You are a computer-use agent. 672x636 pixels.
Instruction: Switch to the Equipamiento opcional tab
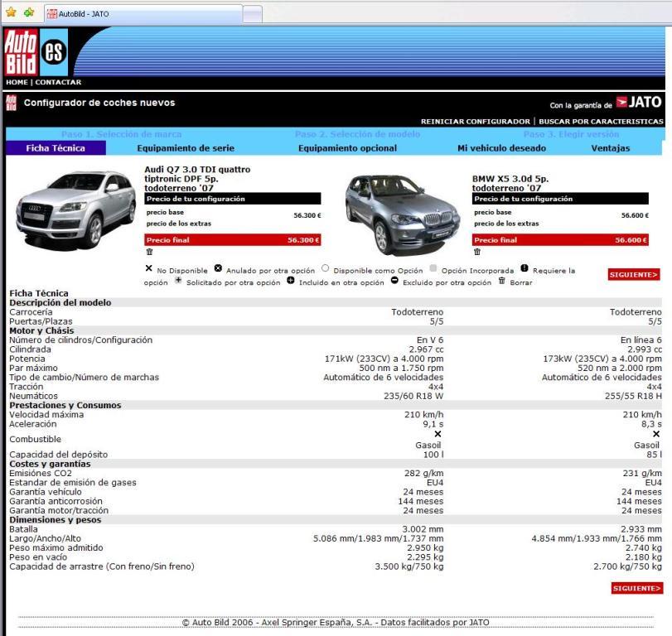click(347, 148)
